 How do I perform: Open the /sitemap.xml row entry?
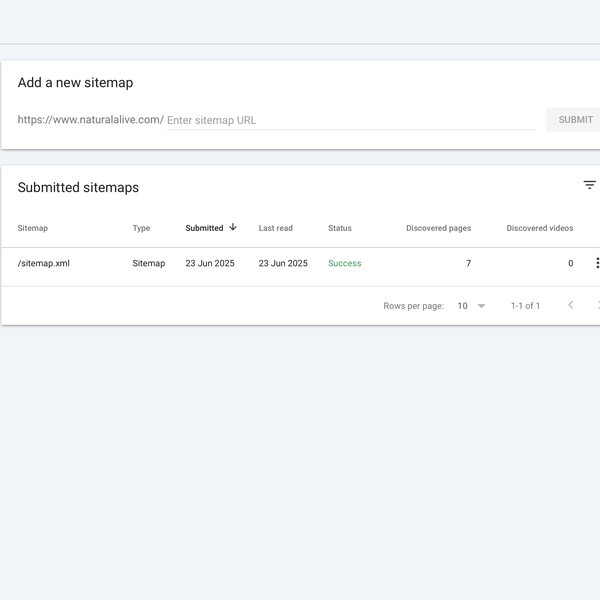[44, 264]
